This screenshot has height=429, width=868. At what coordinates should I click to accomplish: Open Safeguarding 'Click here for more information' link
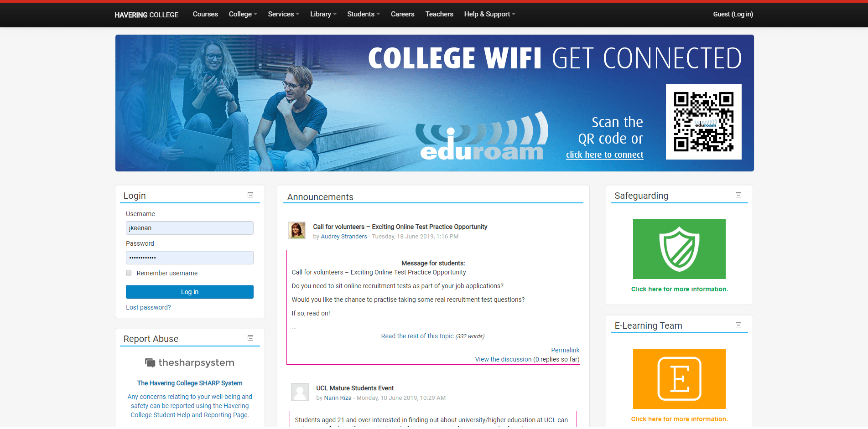pyautogui.click(x=679, y=289)
